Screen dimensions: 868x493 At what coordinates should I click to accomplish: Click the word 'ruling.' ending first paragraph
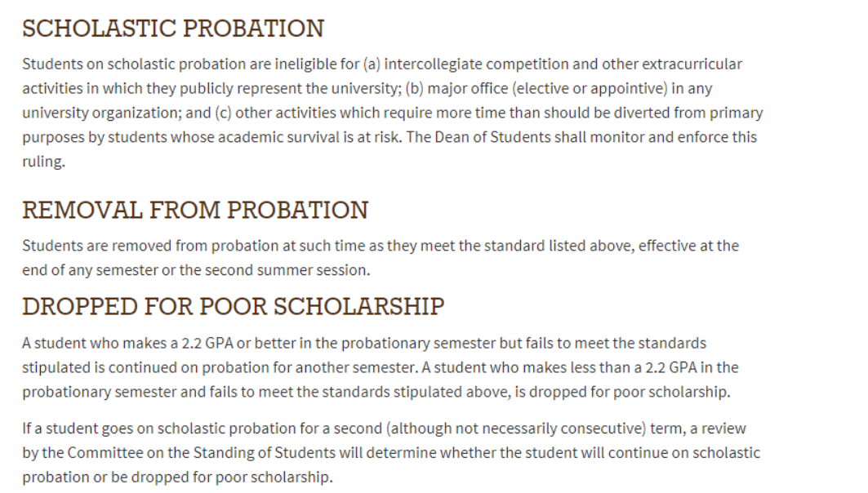click(x=42, y=162)
